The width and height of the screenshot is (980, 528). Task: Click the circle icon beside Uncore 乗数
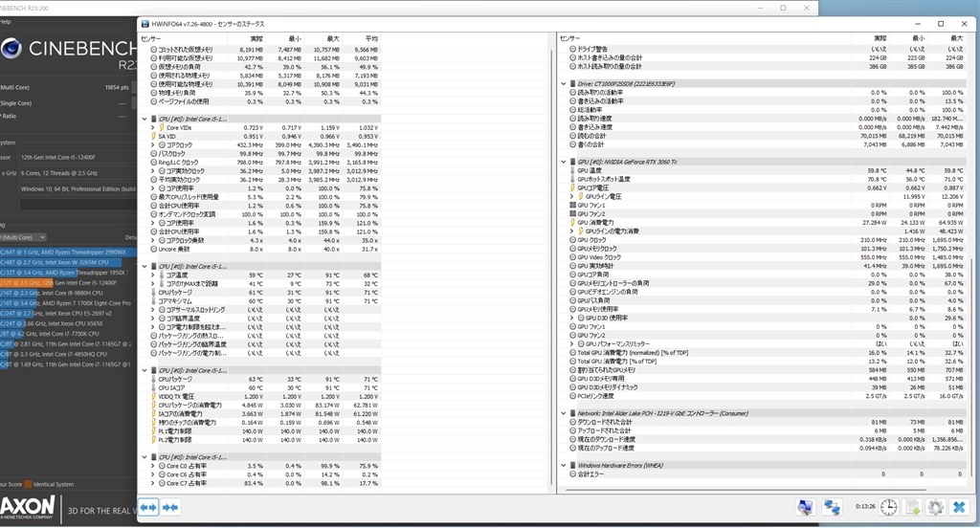pyautogui.click(x=154, y=250)
